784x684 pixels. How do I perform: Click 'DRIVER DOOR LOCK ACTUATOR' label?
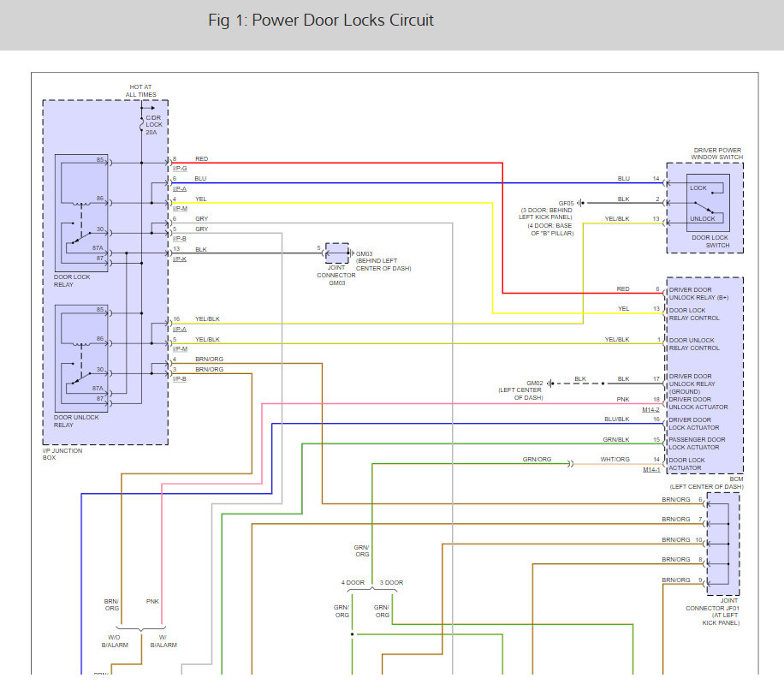694,424
